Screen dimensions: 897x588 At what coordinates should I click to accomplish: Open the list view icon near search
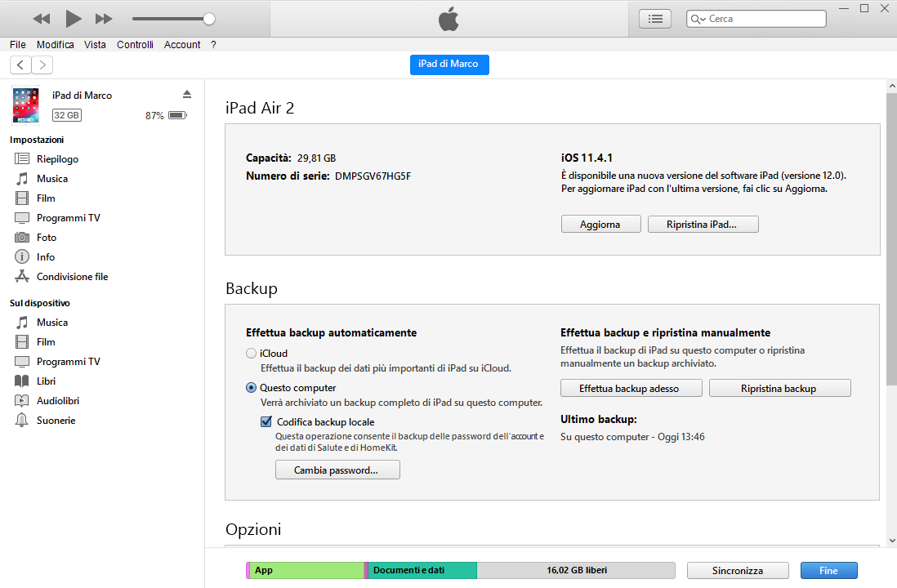coord(654,19)
